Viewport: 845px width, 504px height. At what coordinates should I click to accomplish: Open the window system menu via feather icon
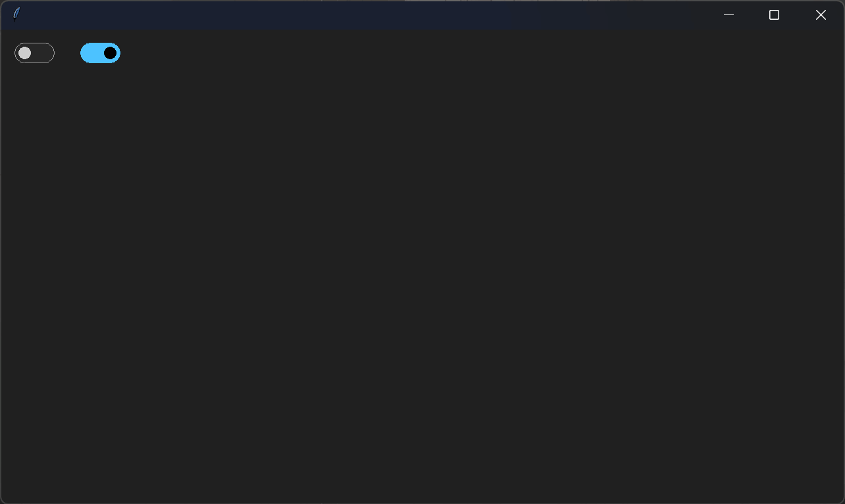pyautogui.click(x=16, y=14)
